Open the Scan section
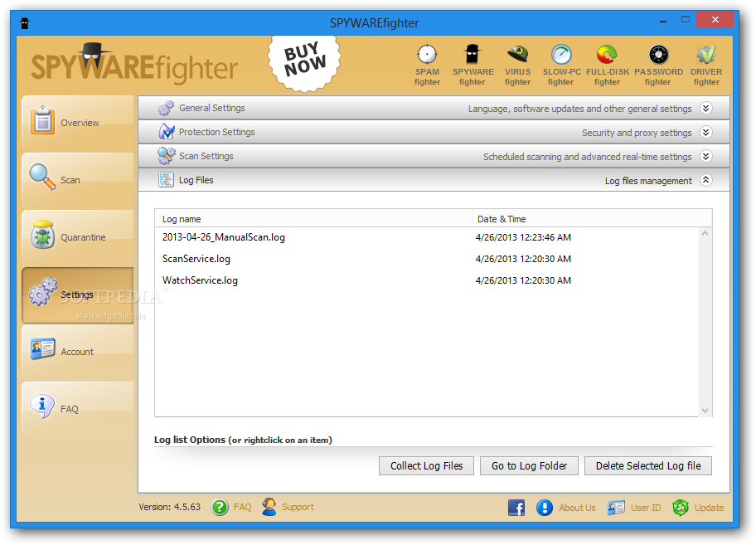756x545 pixels. (x=78, y=180)
